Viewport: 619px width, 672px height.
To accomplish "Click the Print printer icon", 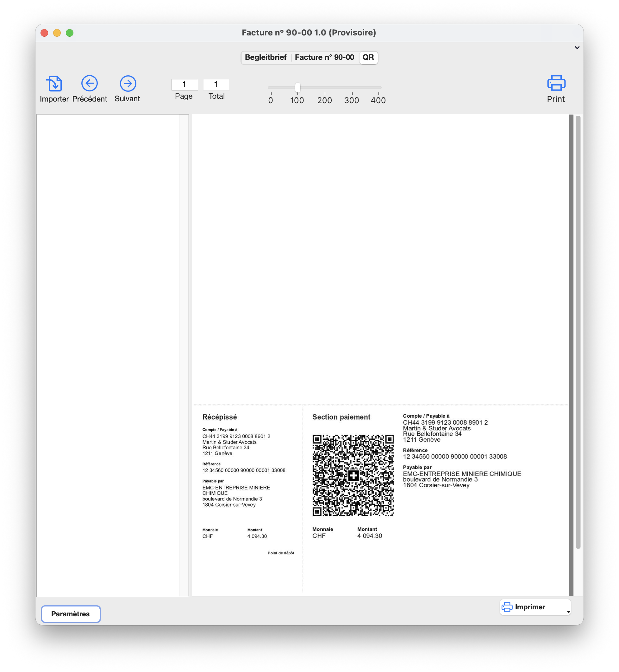I will click(x=556, y=83).
